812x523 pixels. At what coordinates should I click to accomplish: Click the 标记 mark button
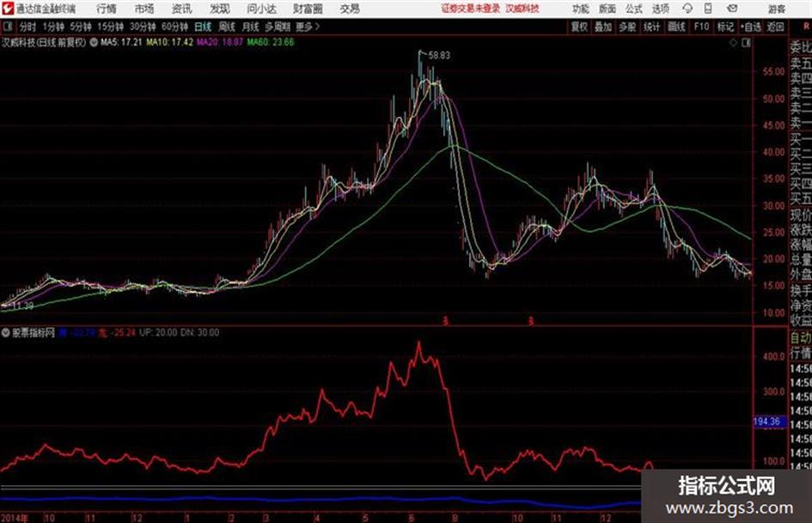click(x=725, y=27)
